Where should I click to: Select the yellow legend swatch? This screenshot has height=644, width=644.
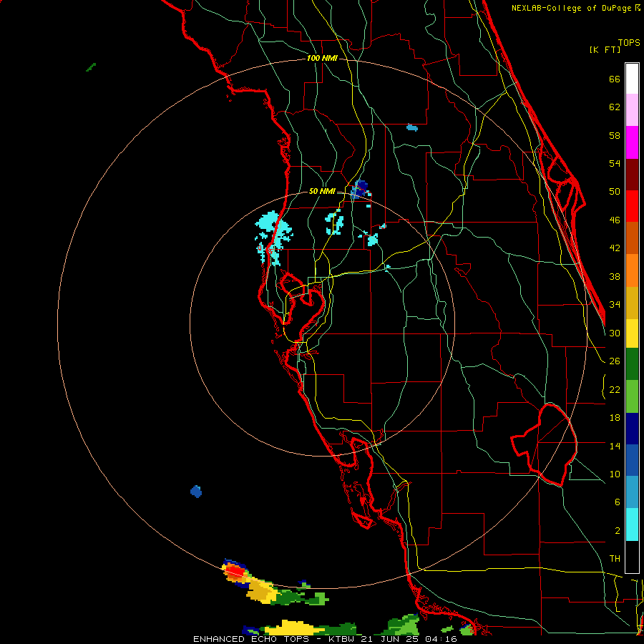(x=632, y=333)
